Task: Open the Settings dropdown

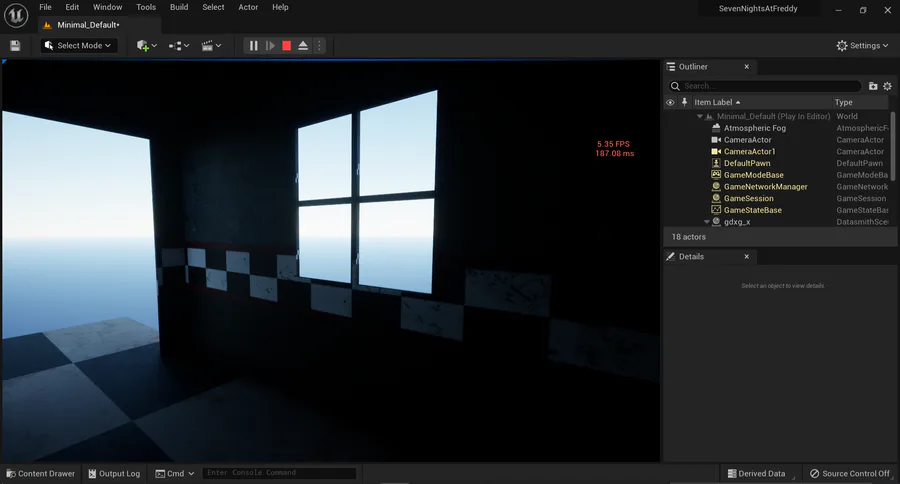Action: tap(862, 45)
